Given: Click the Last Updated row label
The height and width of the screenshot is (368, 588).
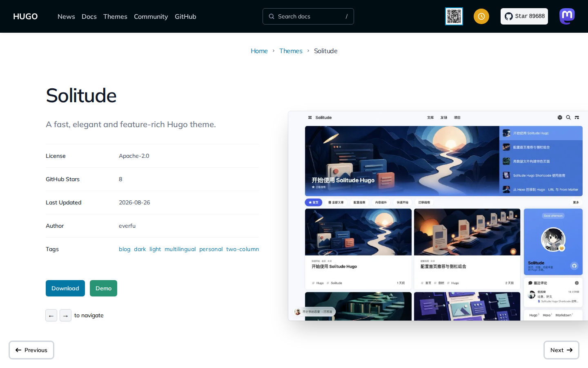Looking at the screenshot, I should 64,202.
